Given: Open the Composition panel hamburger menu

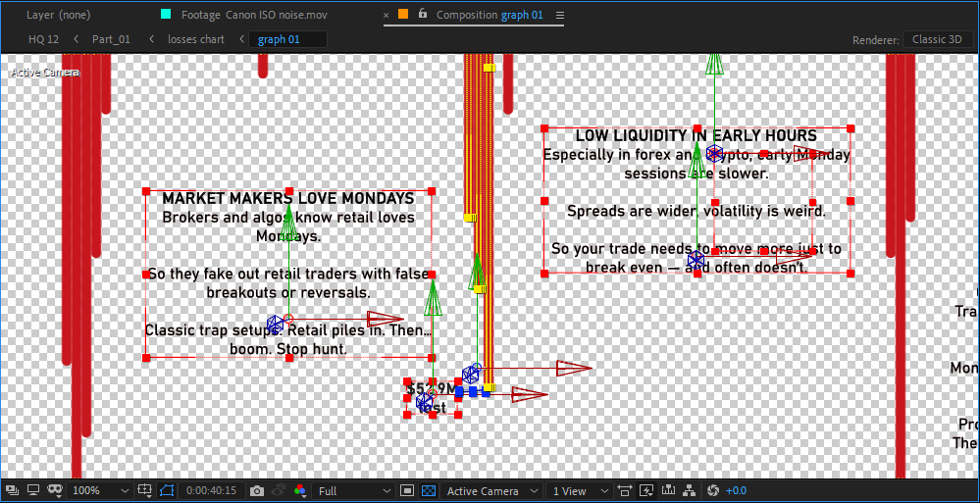Looking at the screenshot, I should click(559, 15).
